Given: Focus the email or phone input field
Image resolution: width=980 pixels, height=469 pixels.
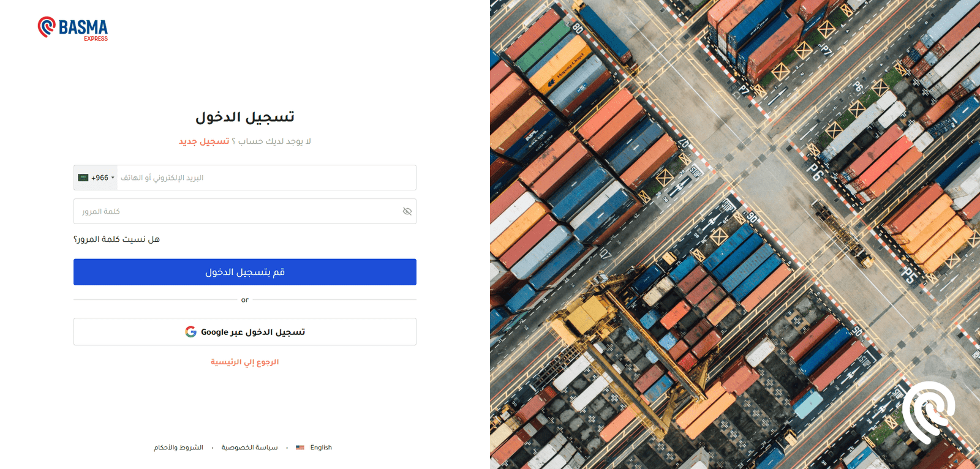Looking at the screenshot, I should pyautogui.click(x=266, y=178).
